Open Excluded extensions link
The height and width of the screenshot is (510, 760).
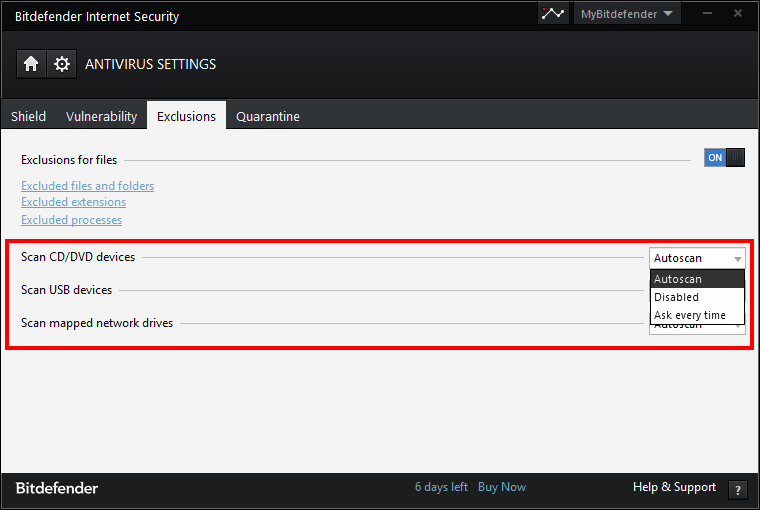pyautogui.click(x=73, y=202)
